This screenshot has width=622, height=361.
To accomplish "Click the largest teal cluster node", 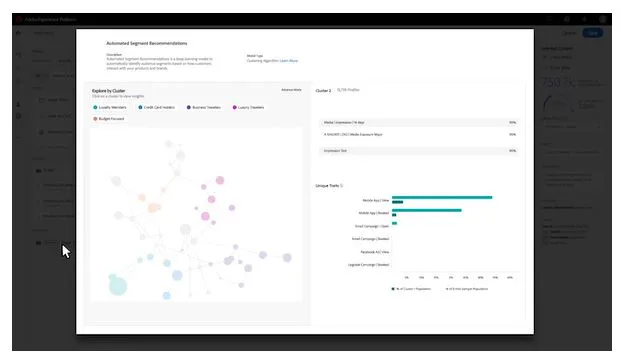I will tap(117, 286).
